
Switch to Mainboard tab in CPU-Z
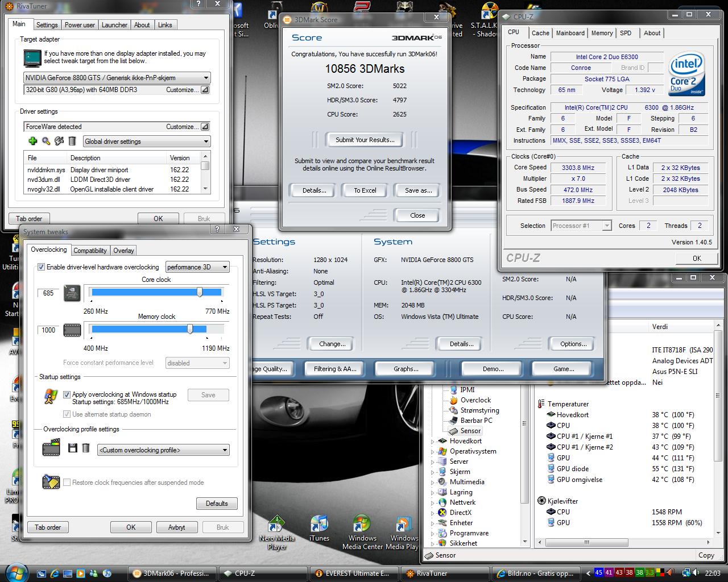(570, 33)
